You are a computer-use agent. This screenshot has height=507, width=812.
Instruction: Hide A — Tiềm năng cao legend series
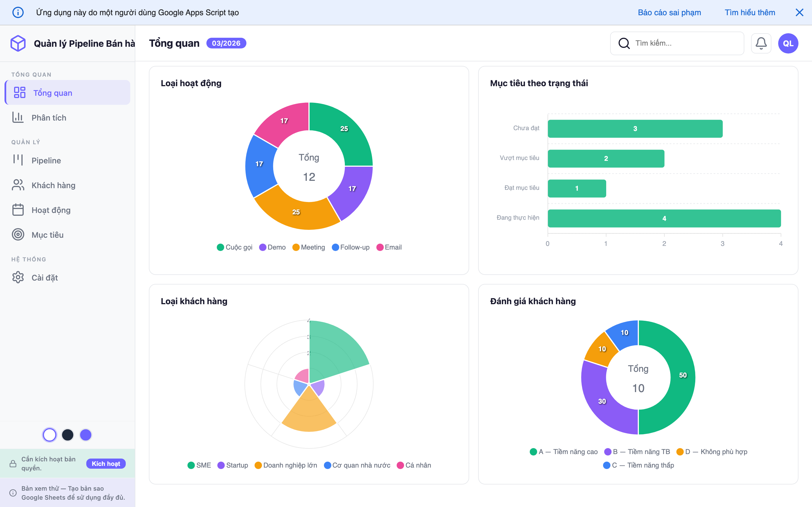coord(564,452)
